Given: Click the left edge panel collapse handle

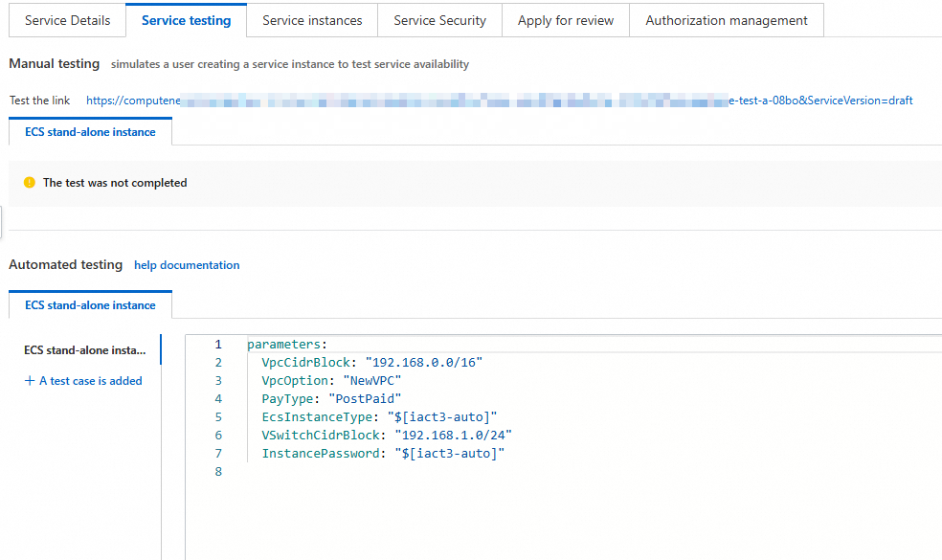Looking at the screenshot, I should click(x=2, y=222).
